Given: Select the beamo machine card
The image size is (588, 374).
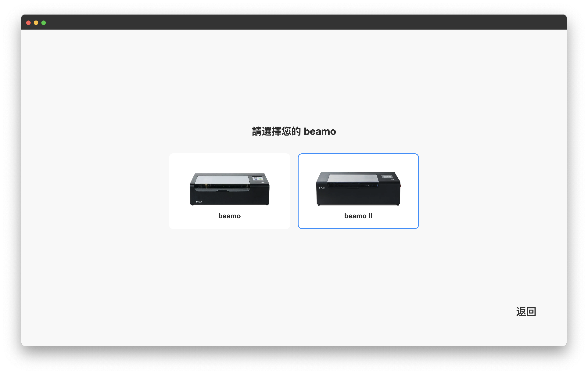Looking at the screenshot, I should pyautogui.click(x=229, y=191).
